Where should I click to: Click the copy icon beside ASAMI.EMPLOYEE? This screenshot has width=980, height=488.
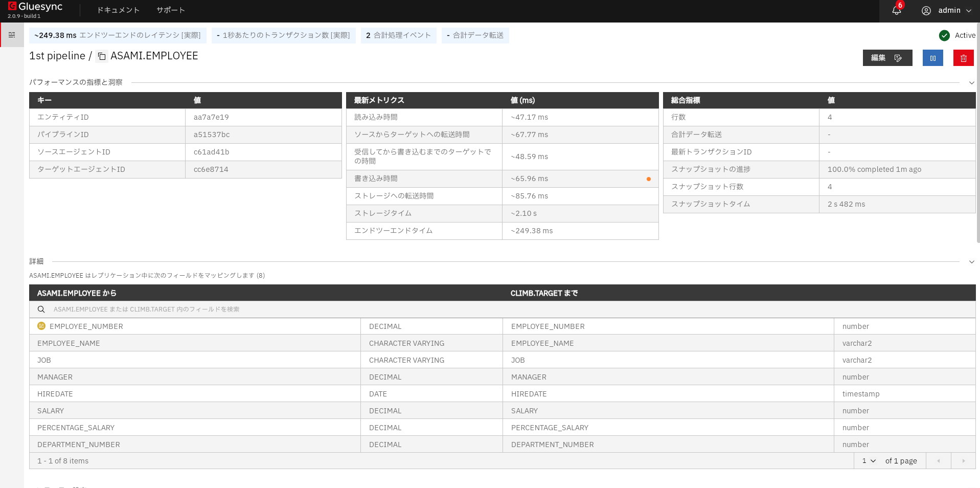[x=102, y=56]
